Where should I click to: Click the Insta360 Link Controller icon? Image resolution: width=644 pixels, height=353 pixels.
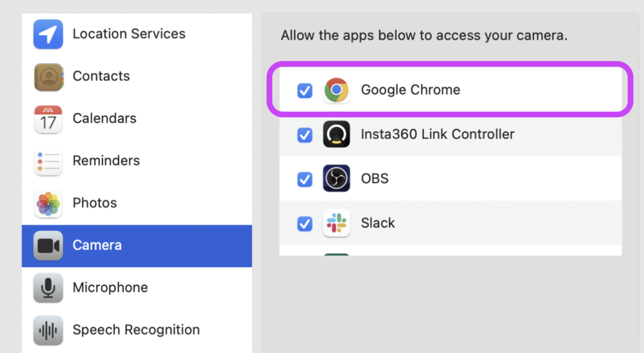pyautogui.click(x=336, y=134)
